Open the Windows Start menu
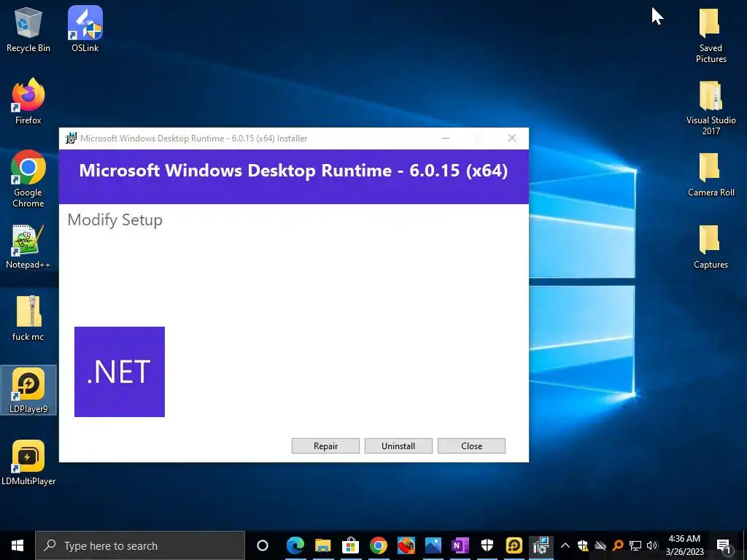Image resolution: width=747 pixels, height=560 pixels. click(18, 545)
